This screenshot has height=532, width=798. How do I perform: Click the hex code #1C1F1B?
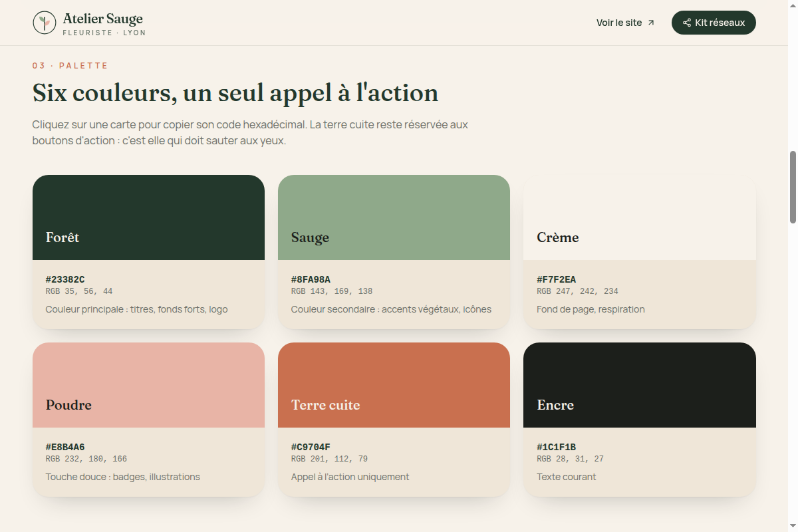[x=557, y=448]
